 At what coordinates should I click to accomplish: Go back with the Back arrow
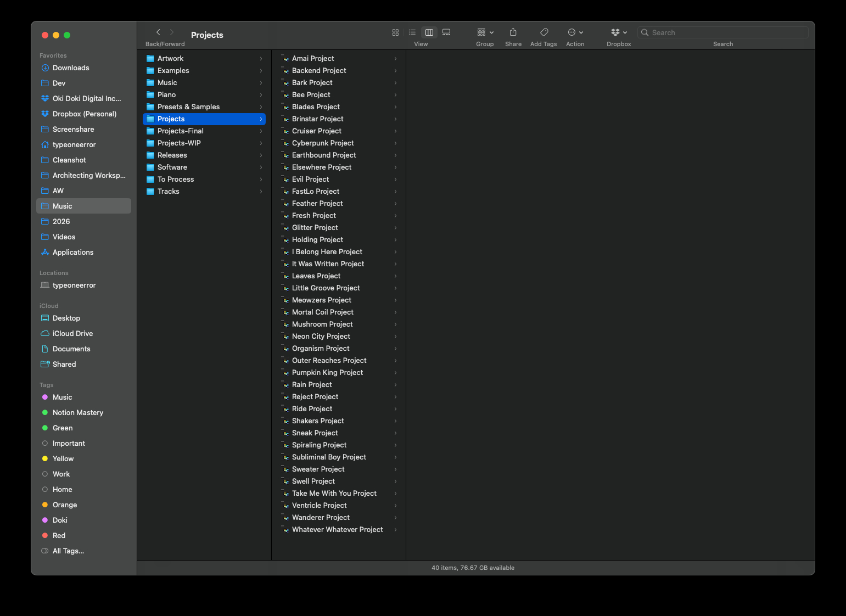click(x=158, y=32)
